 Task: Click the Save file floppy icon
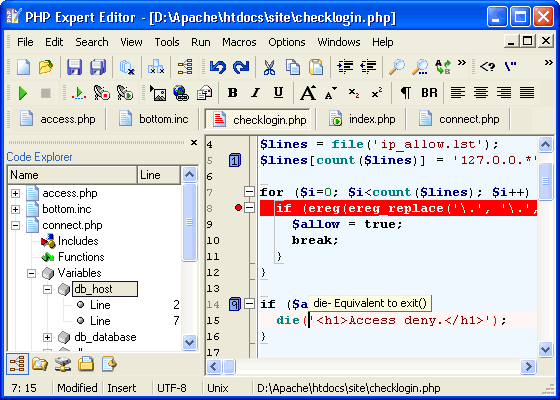point(74,67)
